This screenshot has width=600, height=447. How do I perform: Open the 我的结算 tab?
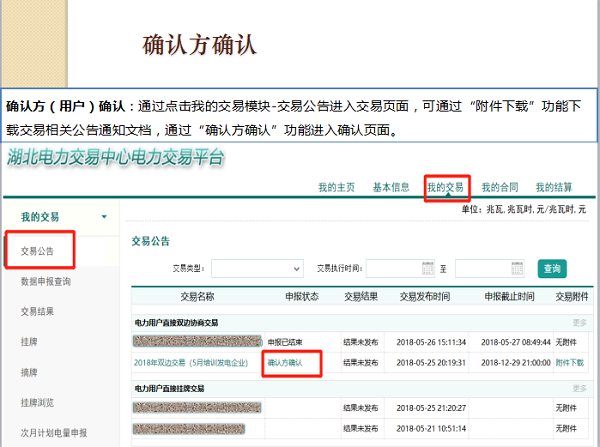point(554,187)
